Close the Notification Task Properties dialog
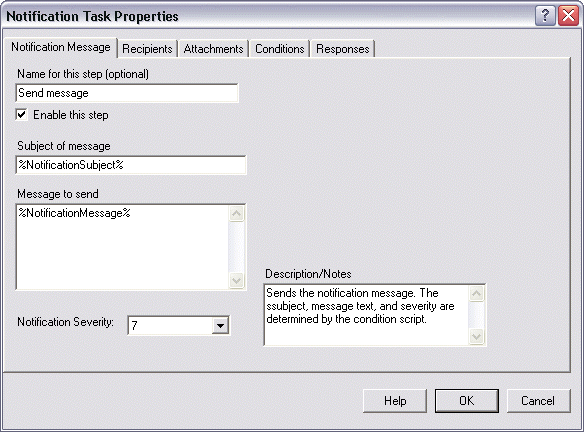 pyautogui.click(x=568, y=16)
